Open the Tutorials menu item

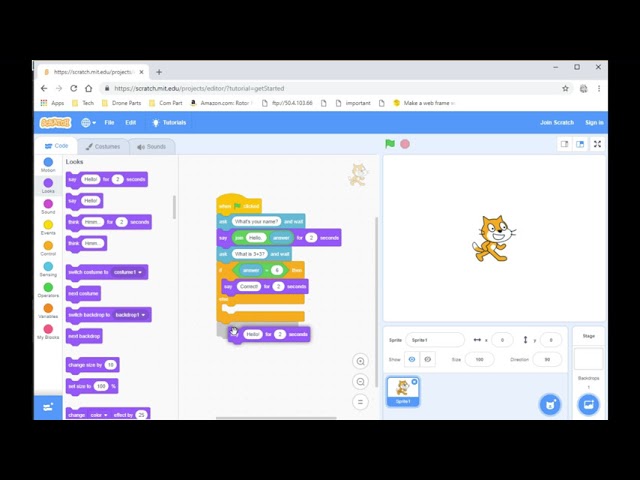(169, 122)
